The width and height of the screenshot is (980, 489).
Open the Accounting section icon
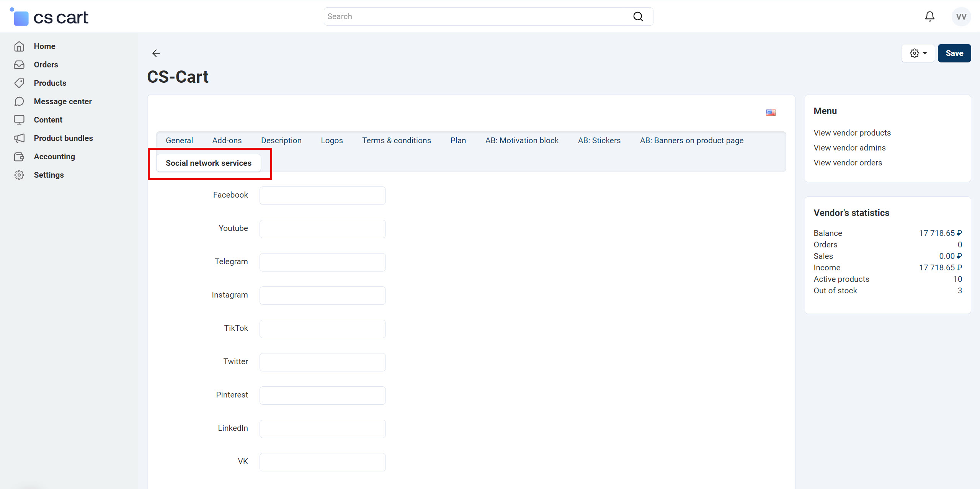(x=19, y=156)
